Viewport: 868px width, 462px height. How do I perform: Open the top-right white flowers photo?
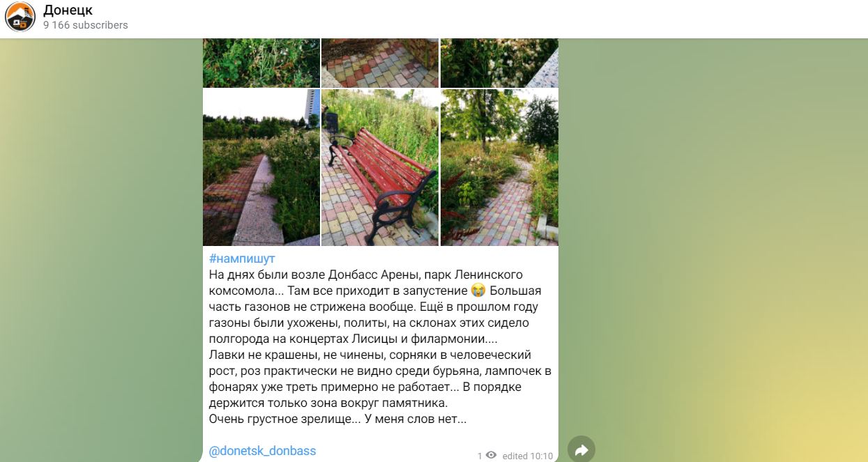coord(499,63)
